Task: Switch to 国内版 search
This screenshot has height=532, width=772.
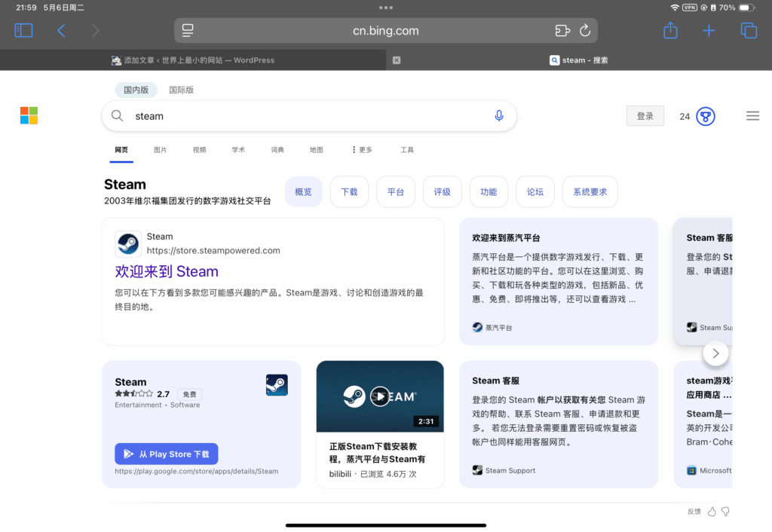Action: tap(136, 90)
